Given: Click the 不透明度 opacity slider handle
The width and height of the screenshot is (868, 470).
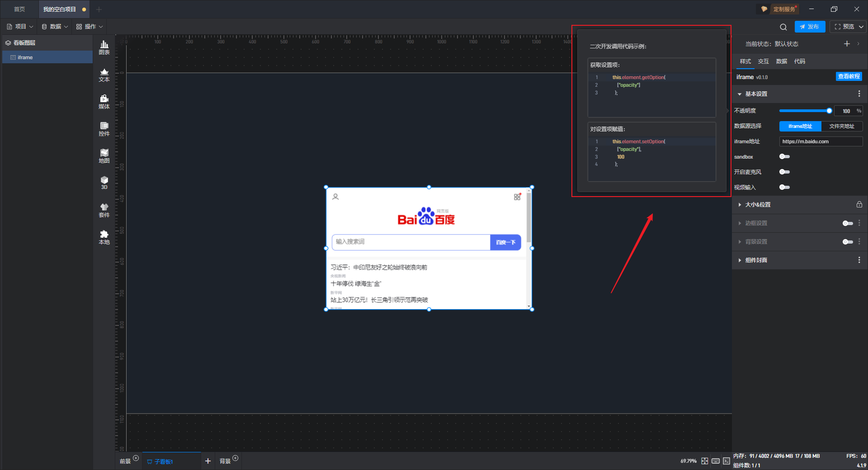Looking at the screenshot, I should click(829, 111).
